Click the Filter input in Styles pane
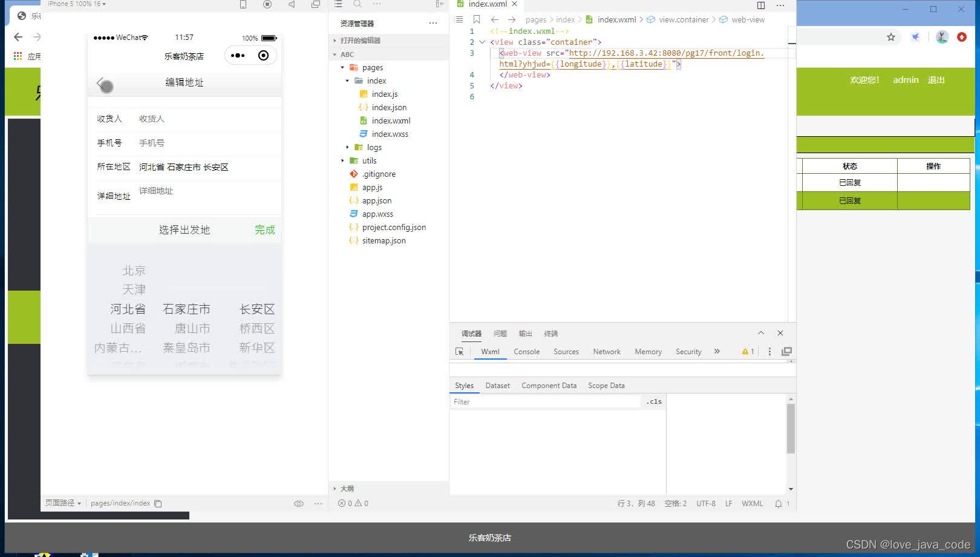Screen dimensions: 980x557 tap(545, 402)
